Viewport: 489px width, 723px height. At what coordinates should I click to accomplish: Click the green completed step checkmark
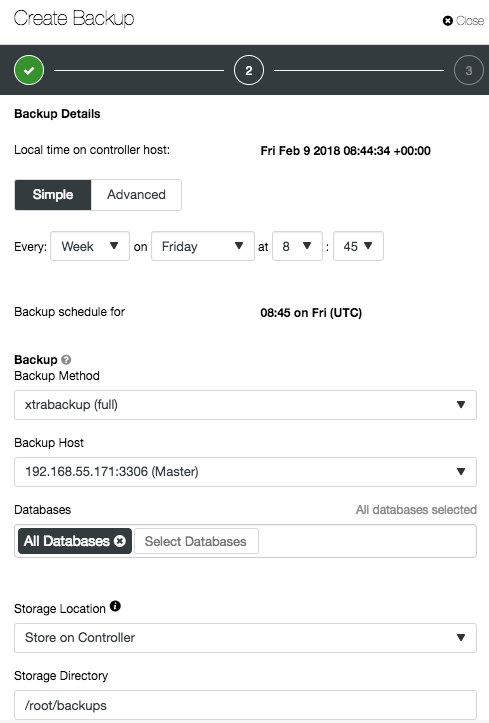(29, 70)
